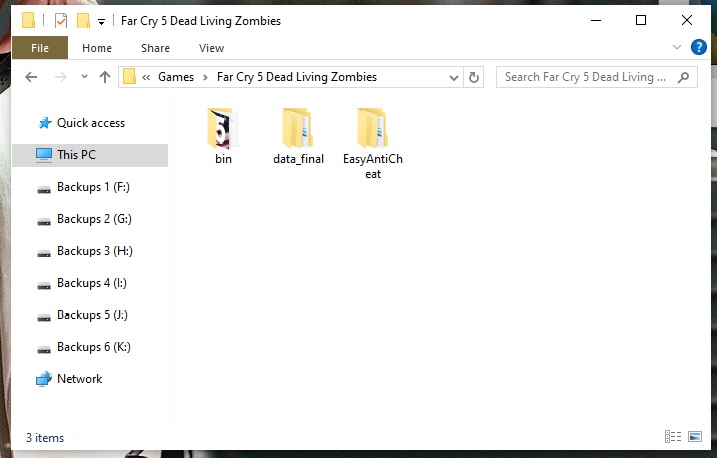Select Backups 4 (I:) drive
Viewport: 717px width, 458px height.
point(91,283)
